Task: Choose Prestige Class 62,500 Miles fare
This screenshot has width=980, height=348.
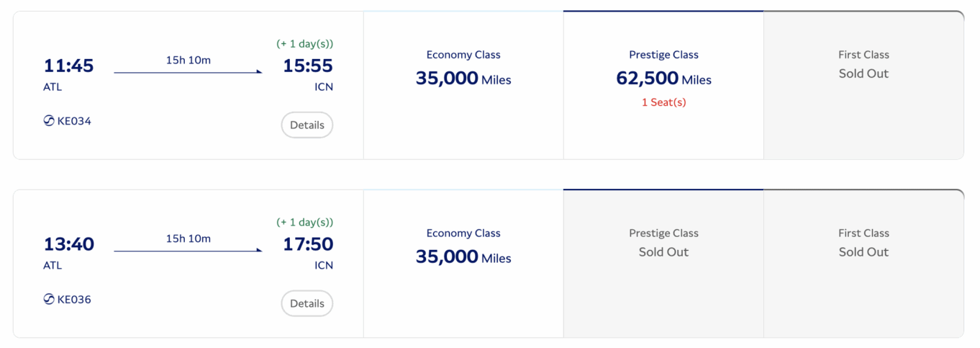Action: tap(663, 78)
